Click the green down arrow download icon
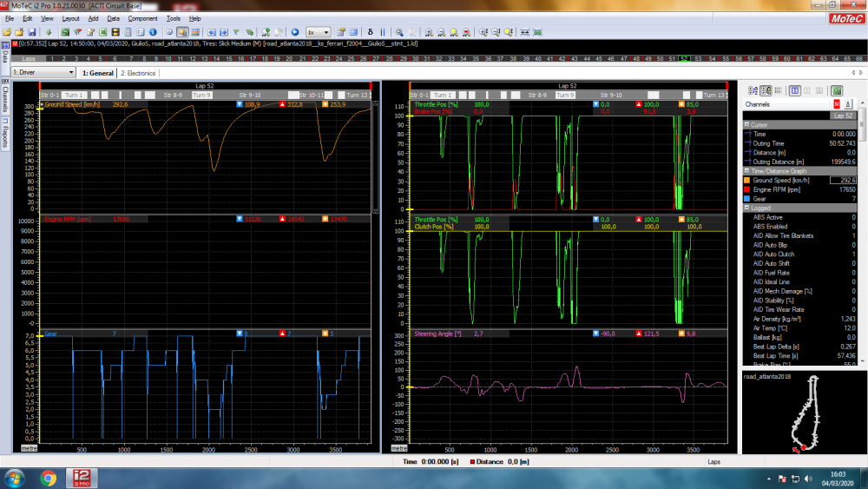 (49, 32)
